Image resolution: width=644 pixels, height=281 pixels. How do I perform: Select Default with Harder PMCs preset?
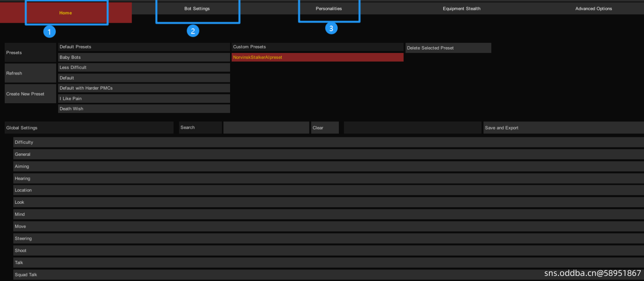click(x=144, y=88)
